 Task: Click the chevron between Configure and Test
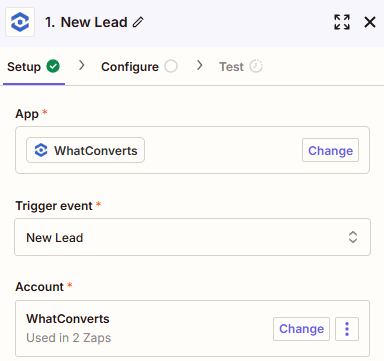point(199,65)
